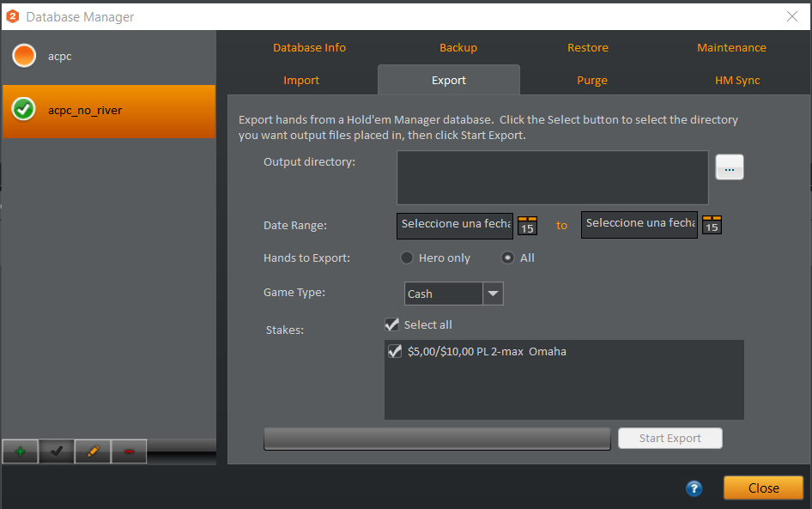This screenshot has width=812, height=509.
Task: Select the Hero only radio button
Action: [408, 258]
